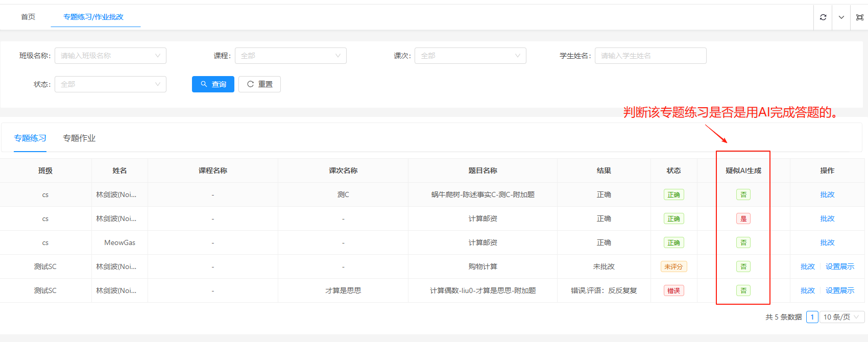Expand the 班级名称 dropdown

tap(110, 56)
